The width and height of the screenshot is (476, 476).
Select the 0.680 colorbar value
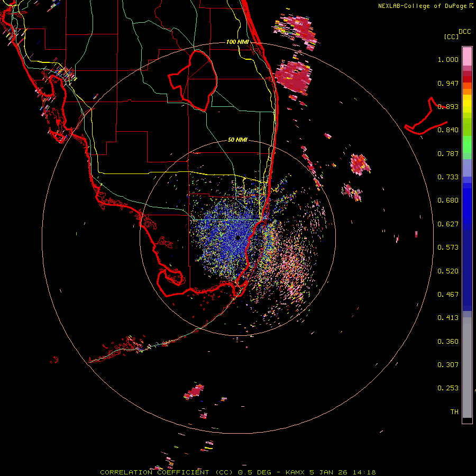click(x=448, y=200)
